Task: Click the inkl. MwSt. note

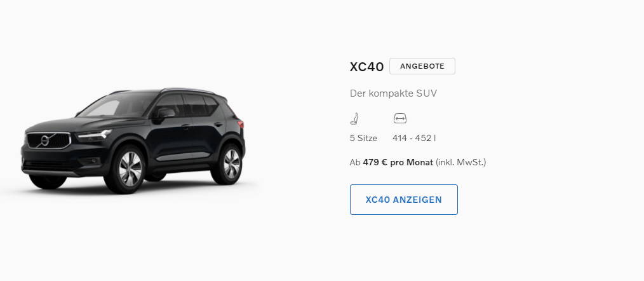Action: point(461,163)
